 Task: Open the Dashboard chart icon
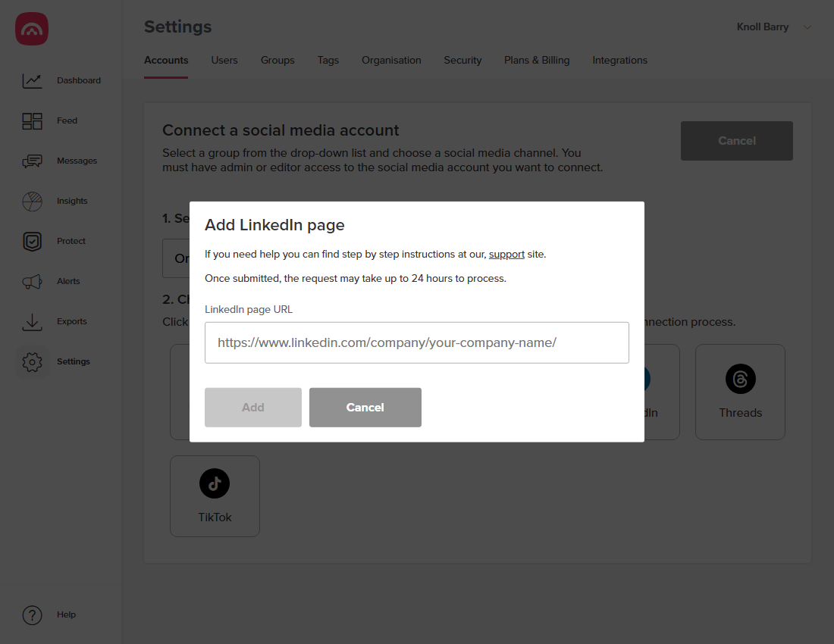point(32,81)
